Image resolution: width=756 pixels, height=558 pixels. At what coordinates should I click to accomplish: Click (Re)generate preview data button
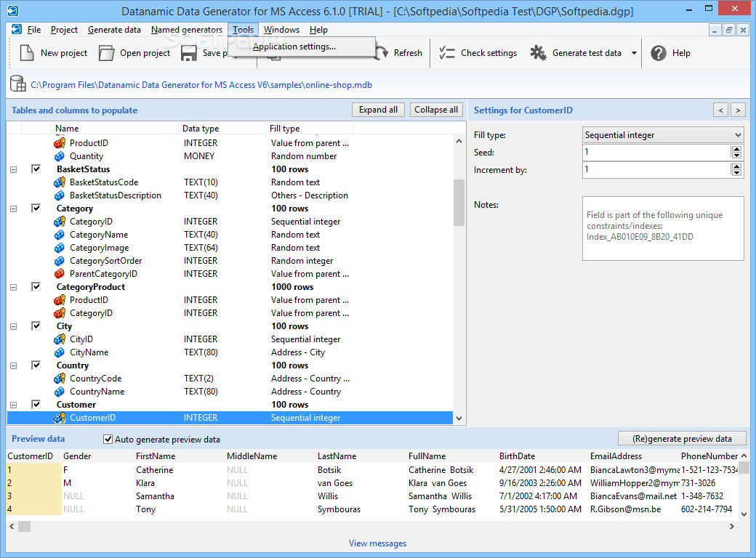(x=682, y=439)
